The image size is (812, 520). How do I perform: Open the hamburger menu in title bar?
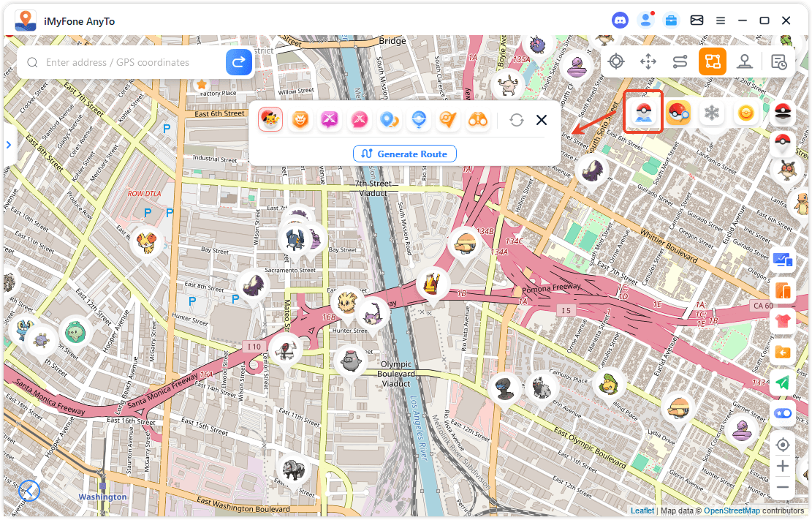[721, 20]
